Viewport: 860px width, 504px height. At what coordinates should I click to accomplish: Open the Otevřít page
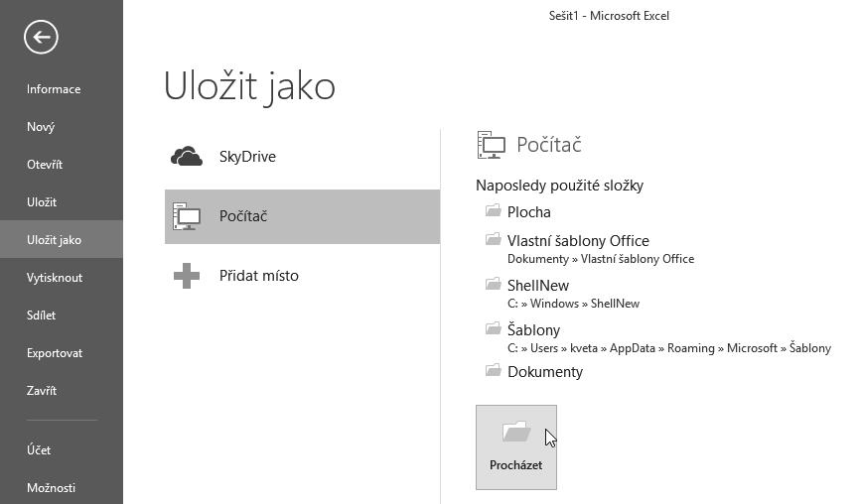(x=45, y=165)
